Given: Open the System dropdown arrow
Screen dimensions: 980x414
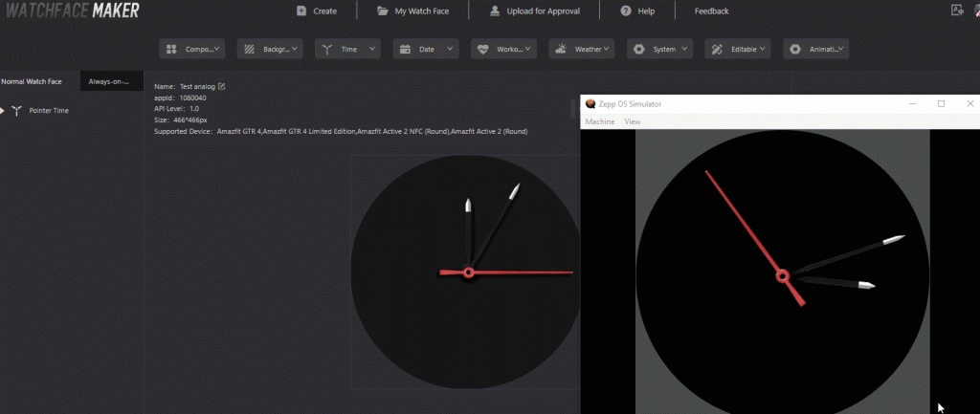Looking at the screenshot, I should pyautogui.click(x=684, y=48).
